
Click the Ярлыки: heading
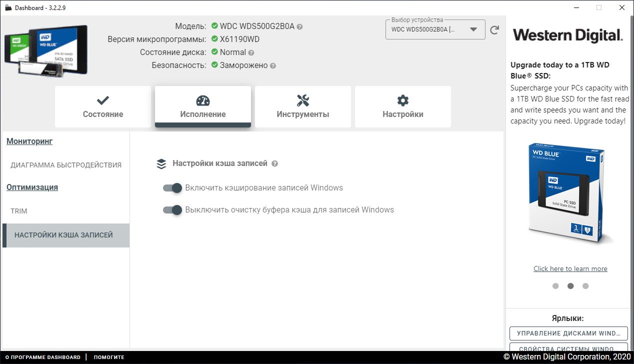click(568, 318)
